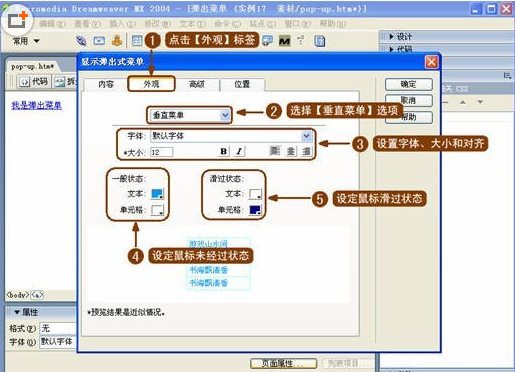The height and width of the screenshot is (372, 515).
Task: Click the 确定 button
Action: click(408, 84)
